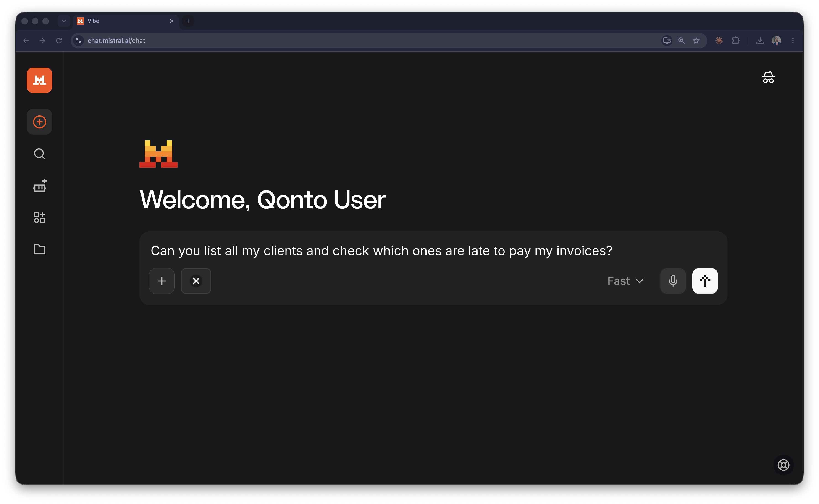Select the Vibe browser tab

tap(126, 21)
